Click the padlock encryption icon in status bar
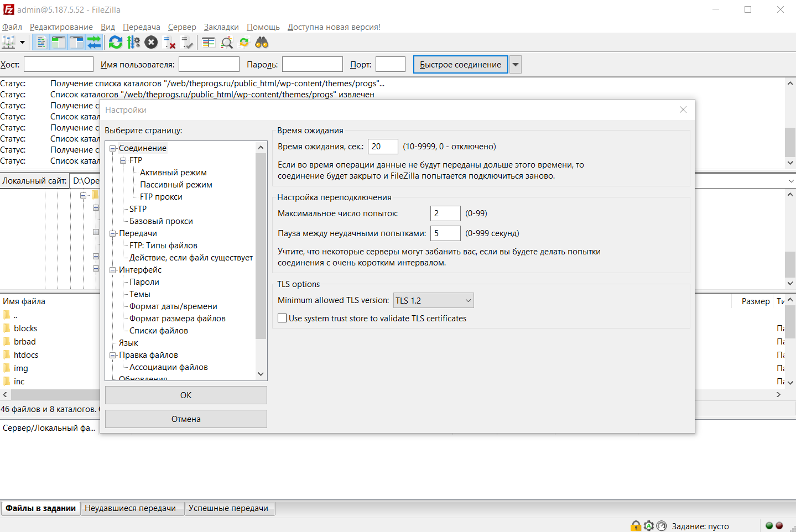 pos(636,526)
